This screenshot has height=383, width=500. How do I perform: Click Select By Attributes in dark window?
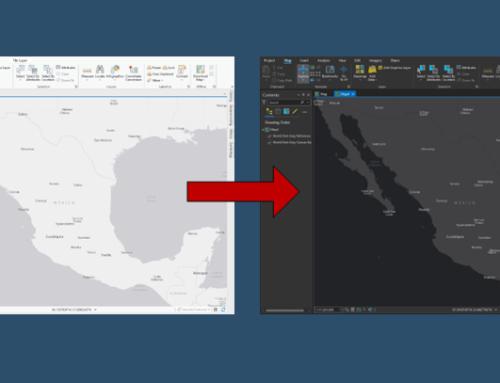[433, 73]
